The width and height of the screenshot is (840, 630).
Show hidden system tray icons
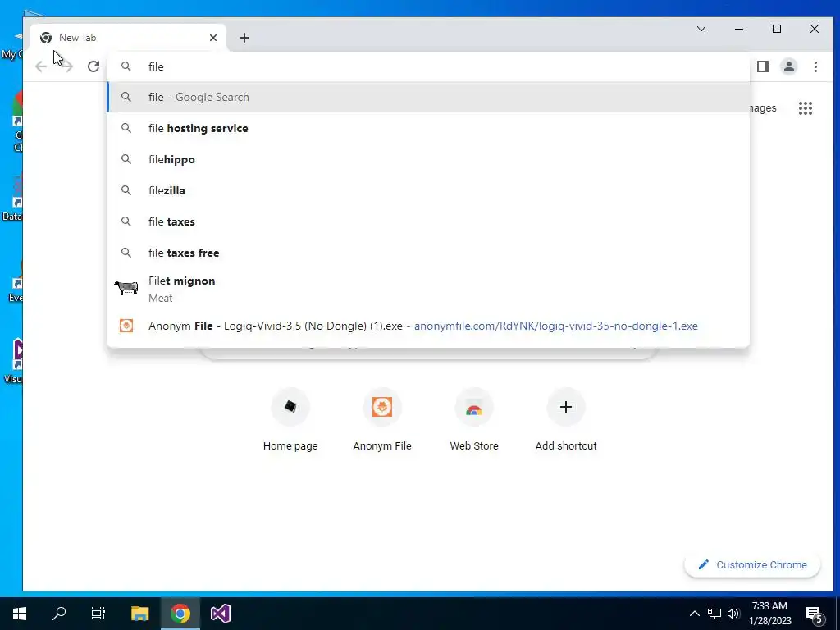[x=694, y=614]
